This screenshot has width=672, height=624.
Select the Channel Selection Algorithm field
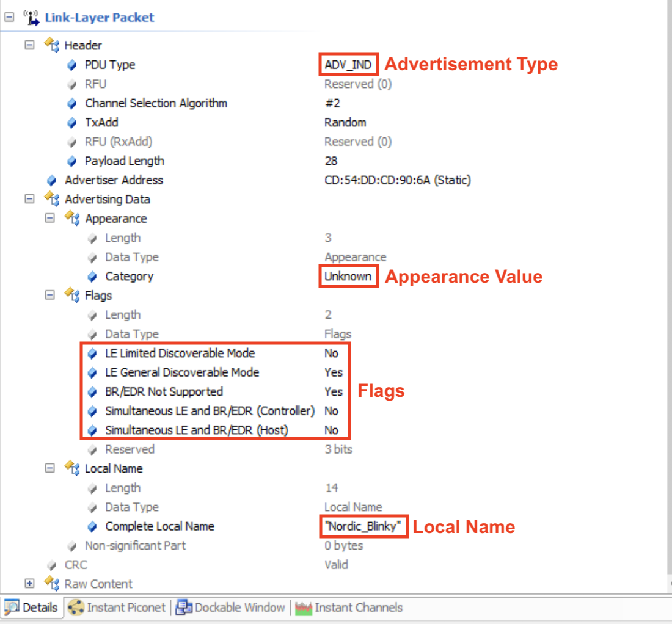pos(156,103)
